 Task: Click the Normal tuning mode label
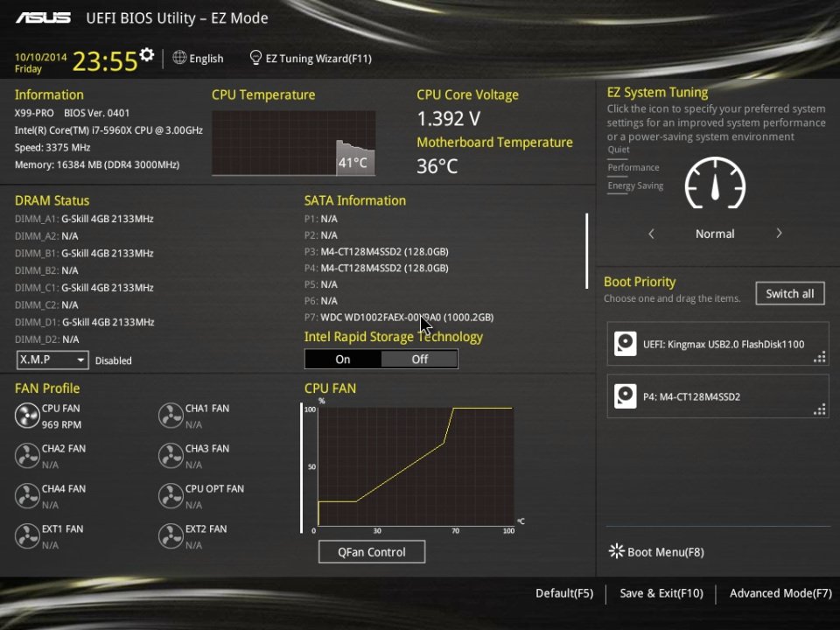(715, 234)
